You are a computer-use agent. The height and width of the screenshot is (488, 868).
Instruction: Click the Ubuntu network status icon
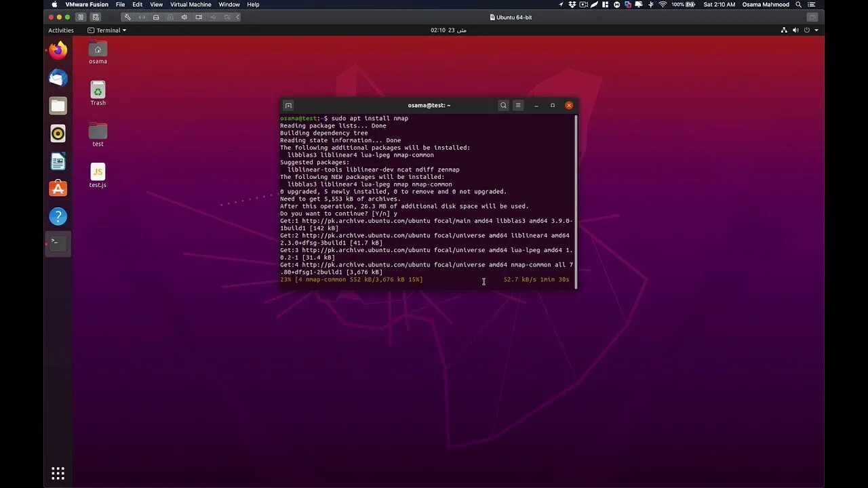[784, 30]
